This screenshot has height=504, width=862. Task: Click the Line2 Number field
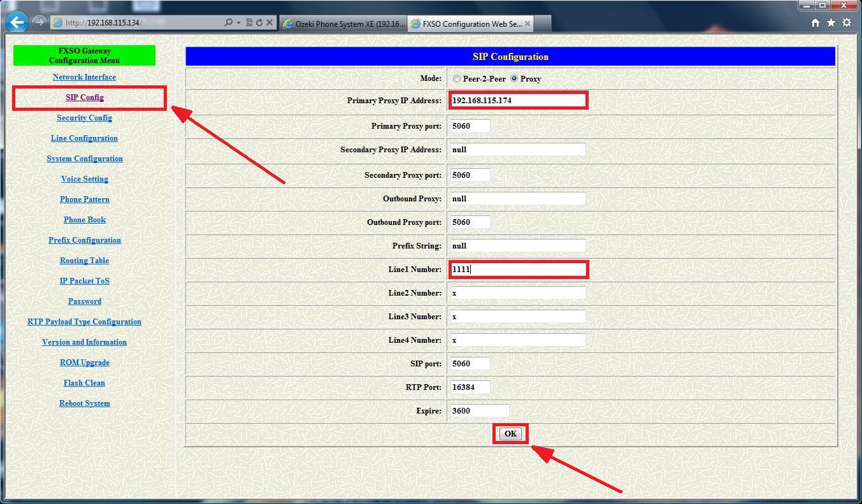point(517,292)
